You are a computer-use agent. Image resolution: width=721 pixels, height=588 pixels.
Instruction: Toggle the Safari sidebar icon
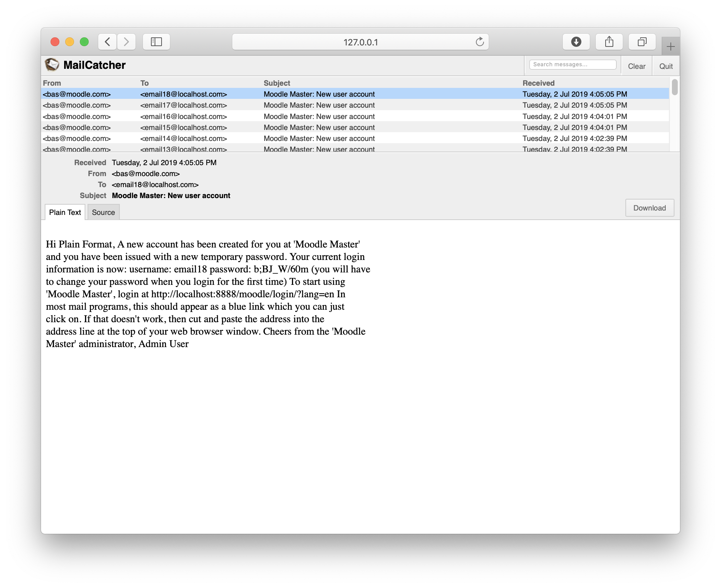(156, 42)
